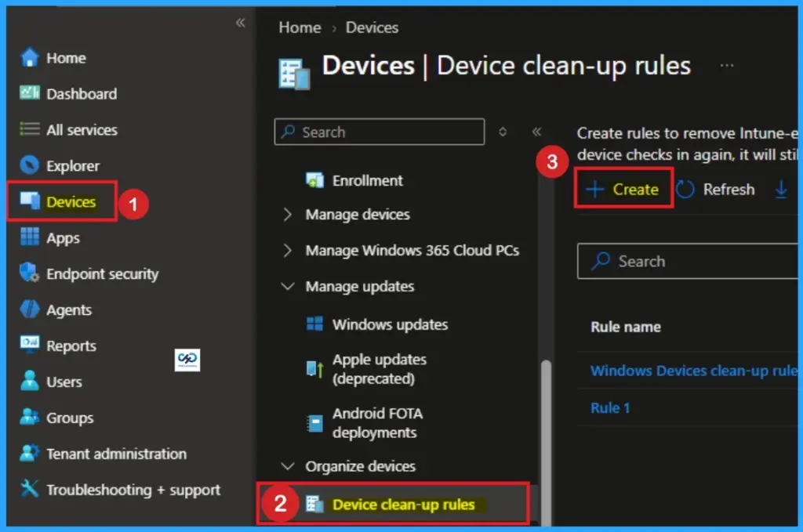Open Users in the left navigation
Screen dimensions: 803x532
(x=64, y=382)
